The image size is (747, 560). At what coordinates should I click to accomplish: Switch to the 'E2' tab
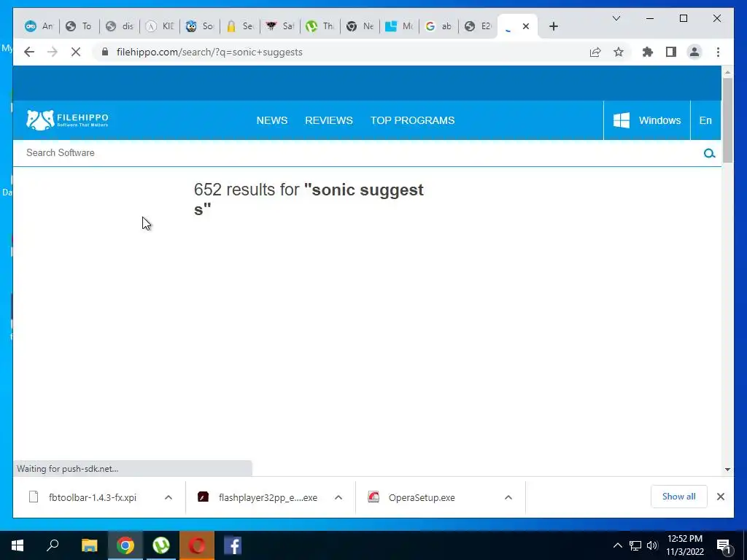point(478,26)
